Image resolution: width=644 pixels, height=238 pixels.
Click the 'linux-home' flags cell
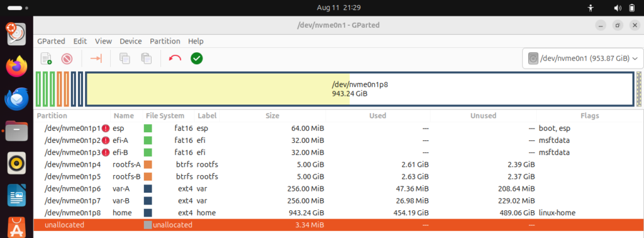(x=557, y=213)
